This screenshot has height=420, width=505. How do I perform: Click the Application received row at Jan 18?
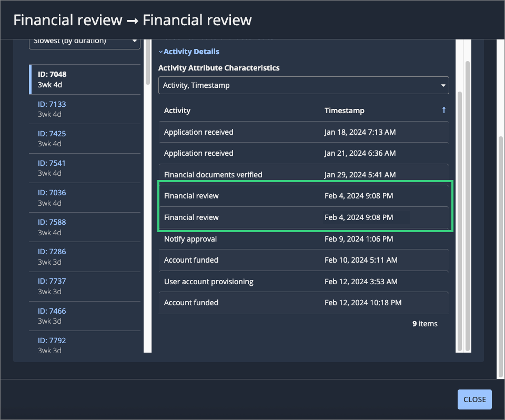coord(304,132)
